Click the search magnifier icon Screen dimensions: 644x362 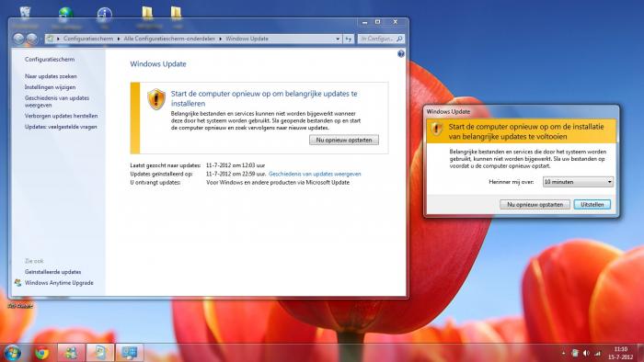tap(399, 39)
